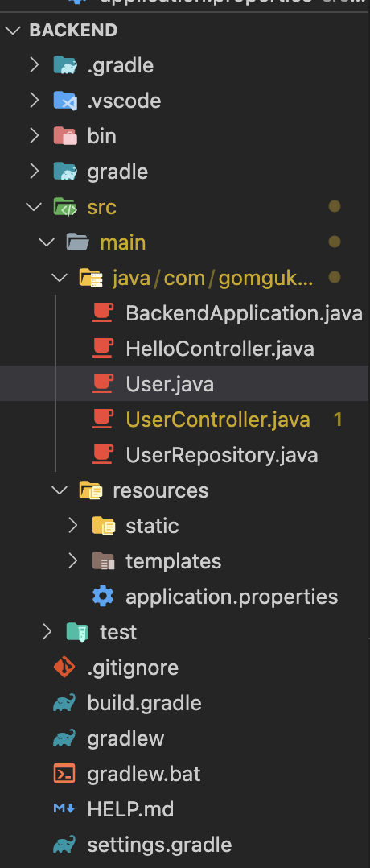
Task: Click the git icon beside .gitignore
Action: click(64, 668)
